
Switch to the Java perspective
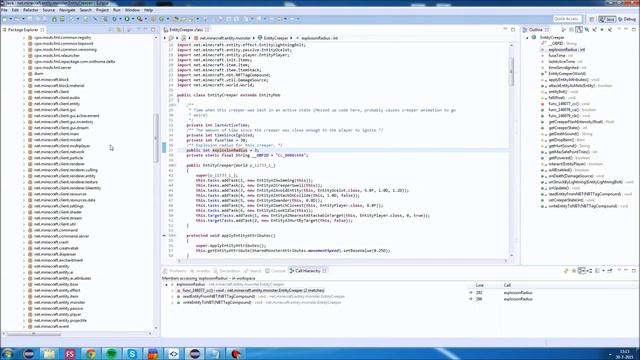pos(607,19)
